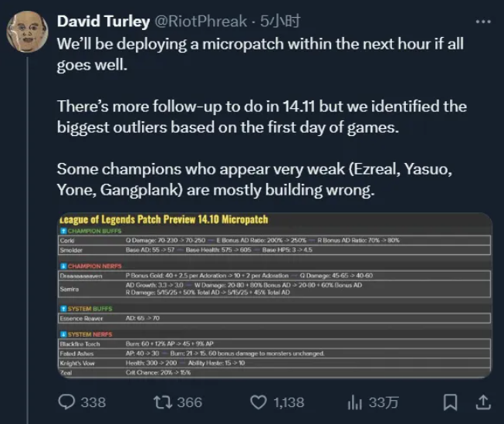Open David Turley display name link
Viewport: 504px width, 424px height.
point(103,21)
